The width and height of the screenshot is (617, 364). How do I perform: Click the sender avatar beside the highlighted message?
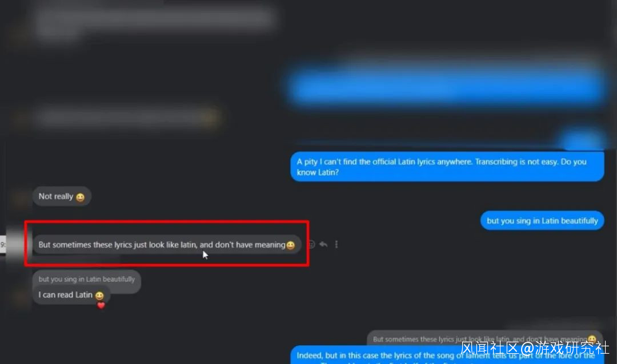click(19, 244)
